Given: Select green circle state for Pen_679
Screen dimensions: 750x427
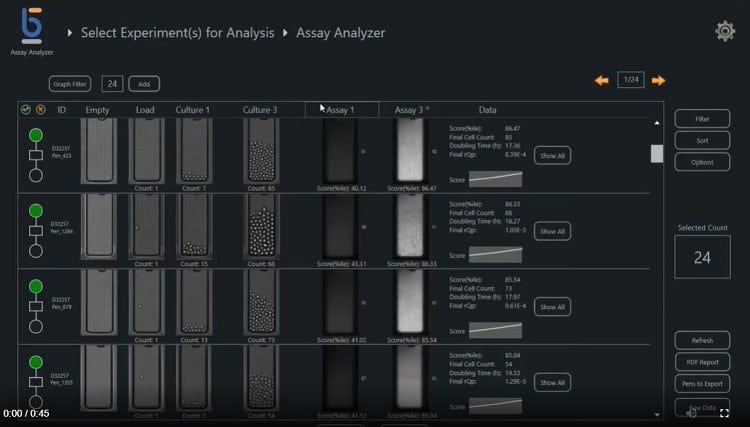Looking at the screenshot, I should tap(36, 286).
